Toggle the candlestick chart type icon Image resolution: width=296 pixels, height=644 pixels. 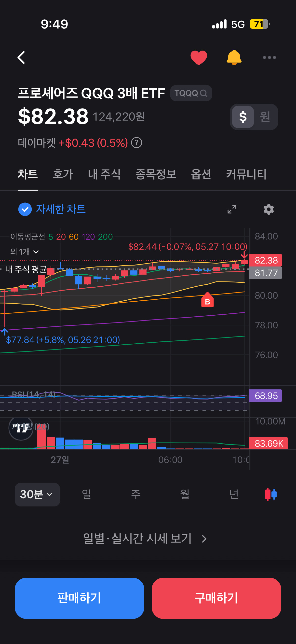(271, 494)
